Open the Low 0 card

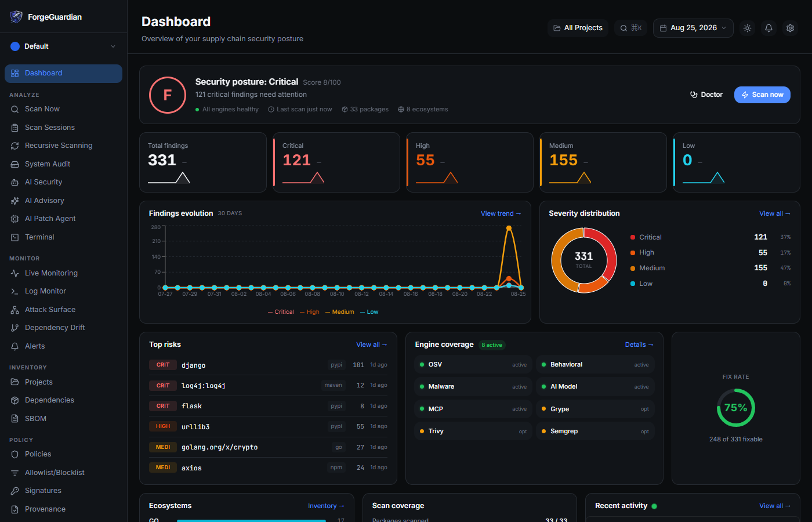coord(737,162)
